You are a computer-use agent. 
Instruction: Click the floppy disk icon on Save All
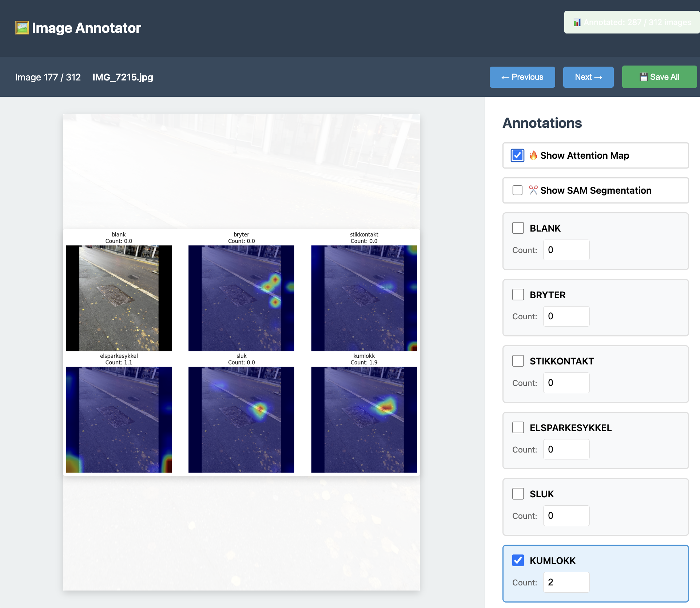coord(644,77)
